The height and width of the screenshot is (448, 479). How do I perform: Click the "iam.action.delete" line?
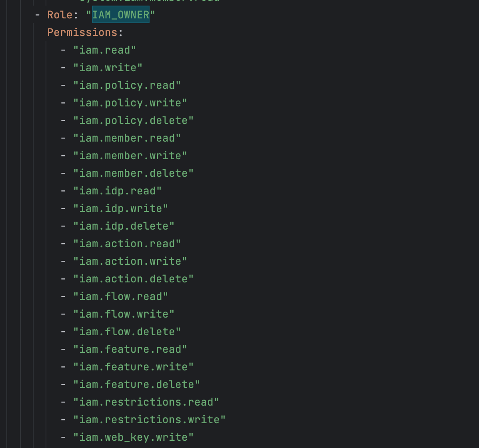(133, 279)
